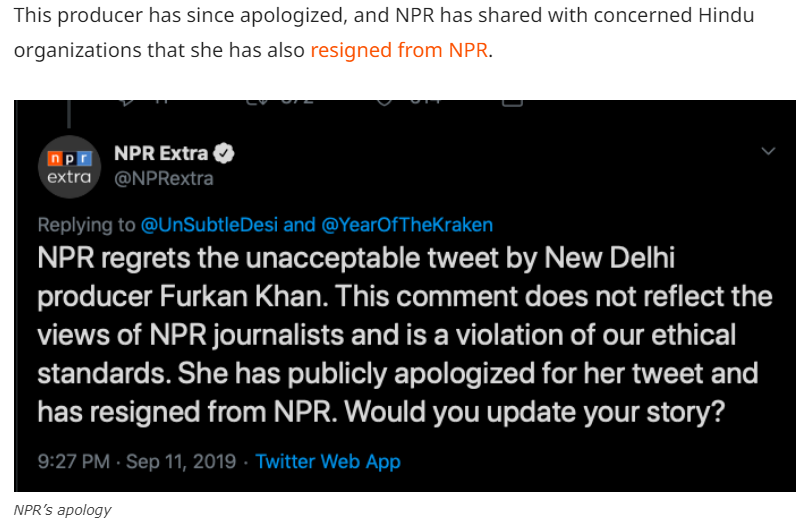
Task: Expand the tweet options chevron
Action: point(768,151)
